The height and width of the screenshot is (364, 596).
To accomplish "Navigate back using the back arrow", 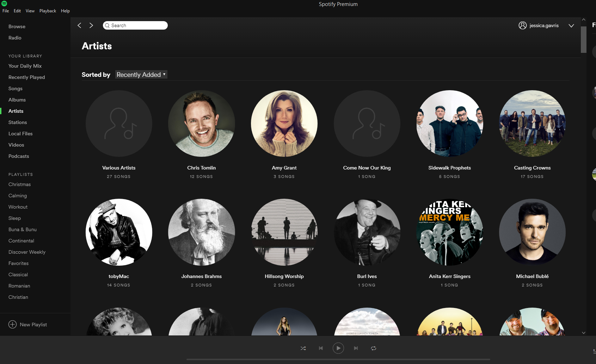I will 79,25.
